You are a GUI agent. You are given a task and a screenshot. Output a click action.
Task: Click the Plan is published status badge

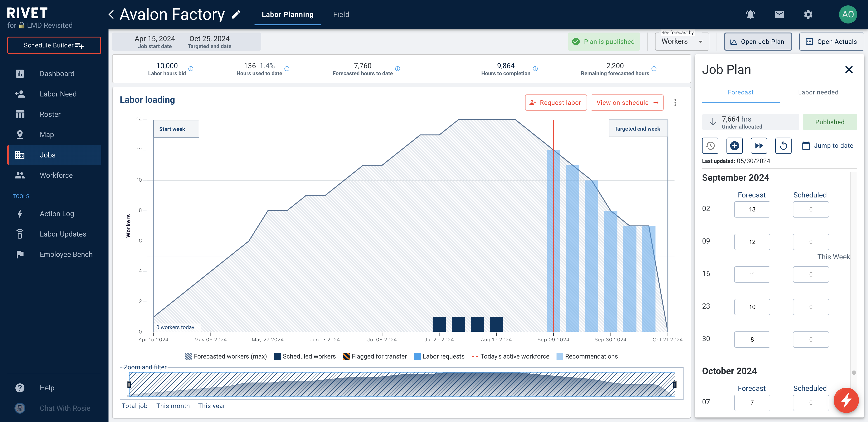click(x=604, y=42)
